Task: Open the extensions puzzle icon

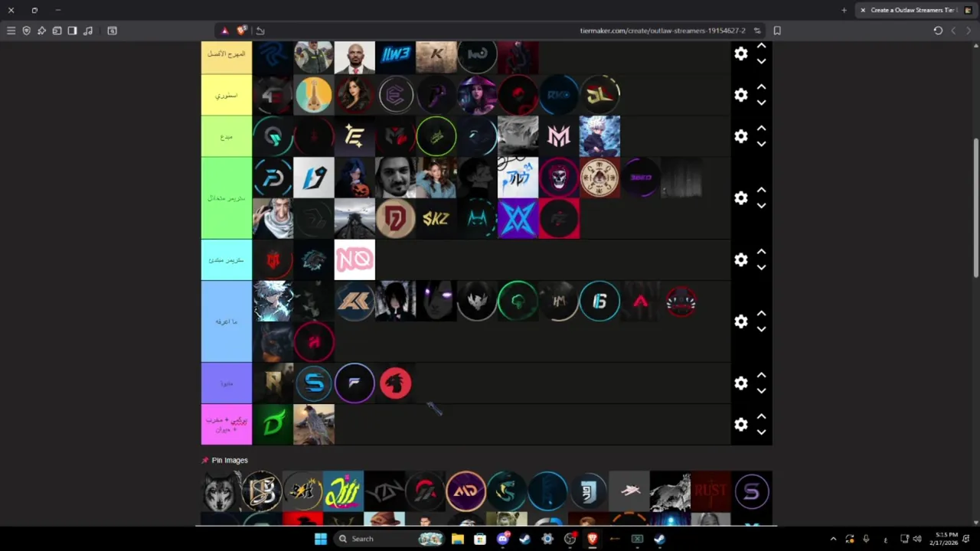Action: pyautogui.click(x=41, y=31)
